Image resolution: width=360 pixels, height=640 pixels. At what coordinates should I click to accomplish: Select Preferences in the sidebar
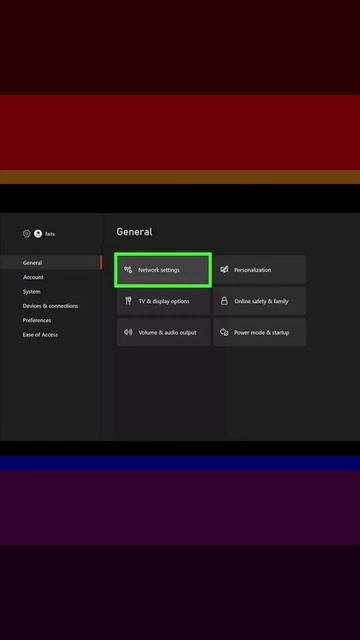tap(37, 320)
